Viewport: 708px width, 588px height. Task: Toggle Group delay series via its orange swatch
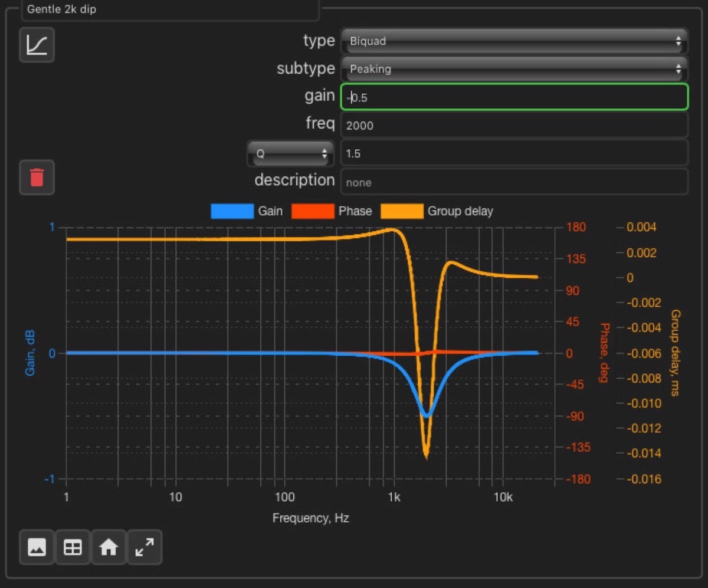pos(402,211)
